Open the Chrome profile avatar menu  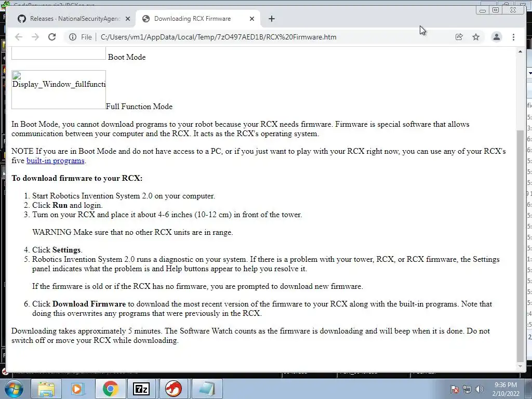tap(496, 37)
